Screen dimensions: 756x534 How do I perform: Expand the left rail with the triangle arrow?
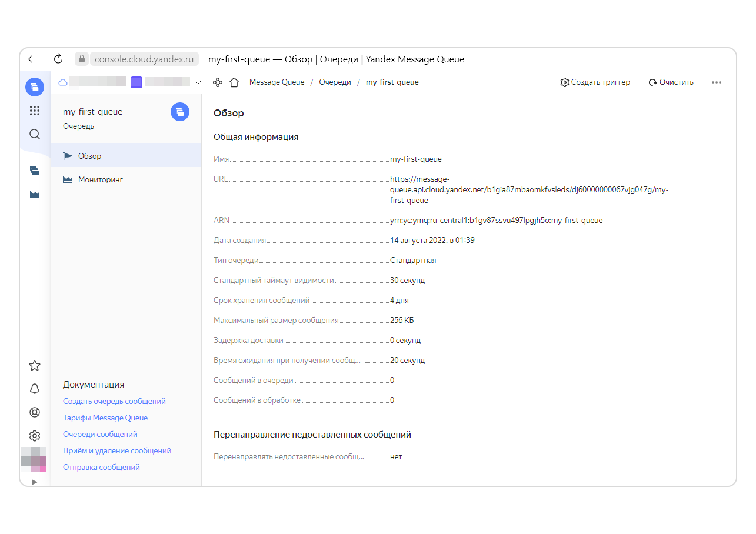pyautogui.click(x=34, y=482)
